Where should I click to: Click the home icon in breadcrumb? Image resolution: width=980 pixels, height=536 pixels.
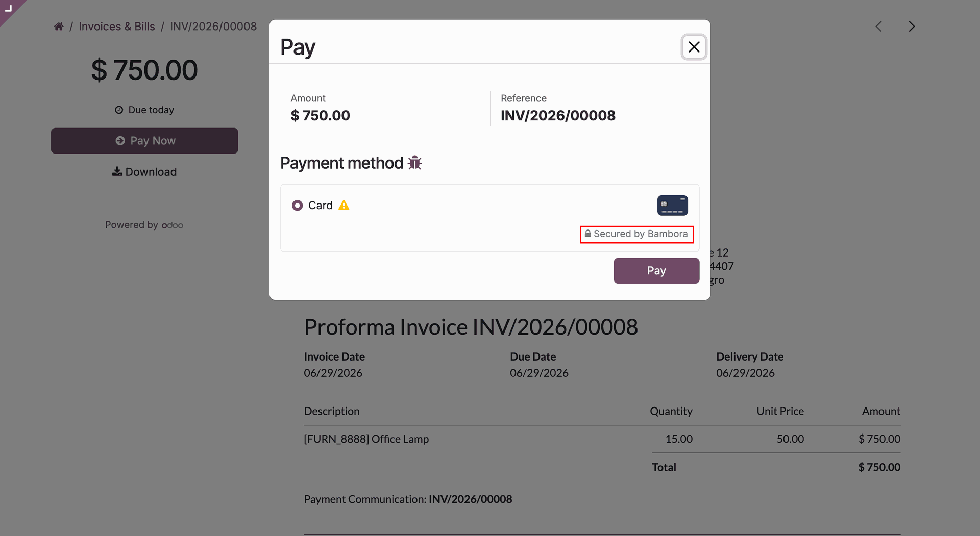[x=59, y=27]
